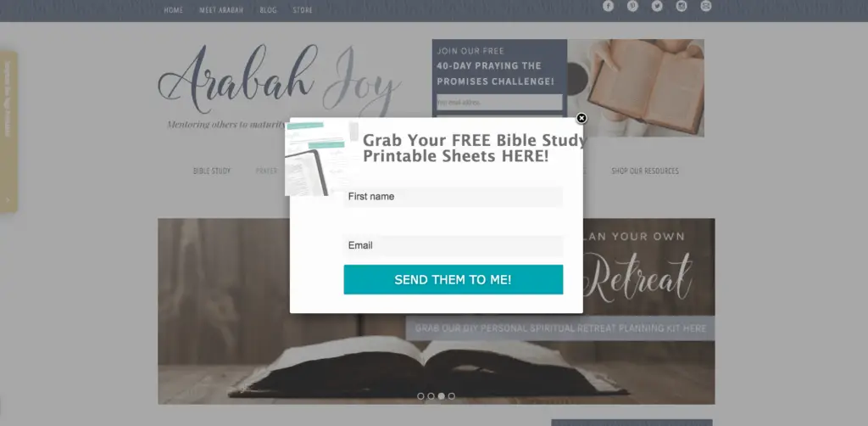Open the BIBLE STUDY navigation item
The image size is (868, 426).
(211, 171)
